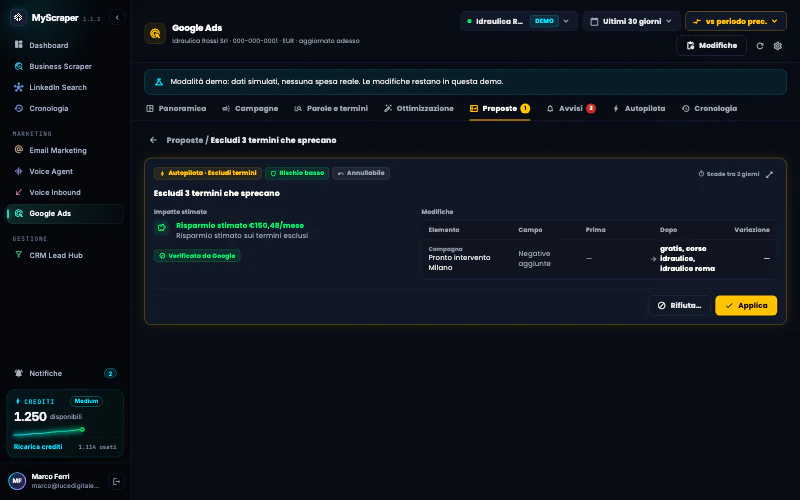This screenshot has width=800, height=500.
Task: Open Business Scraper page
Action: tap(65, 66)
